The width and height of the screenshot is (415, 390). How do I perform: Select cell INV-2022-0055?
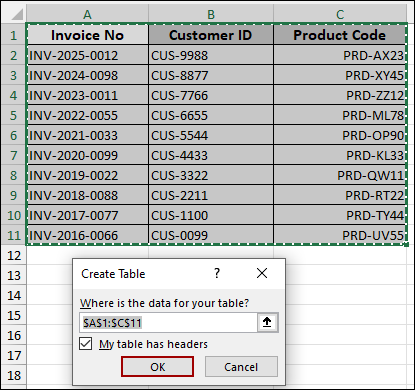click(x=87, y=115)
